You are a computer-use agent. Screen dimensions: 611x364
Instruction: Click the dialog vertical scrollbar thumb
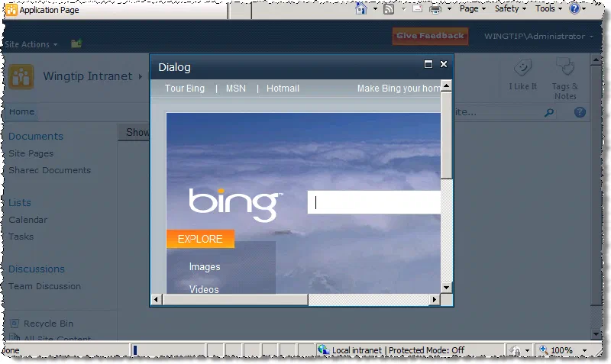[446, 135]
